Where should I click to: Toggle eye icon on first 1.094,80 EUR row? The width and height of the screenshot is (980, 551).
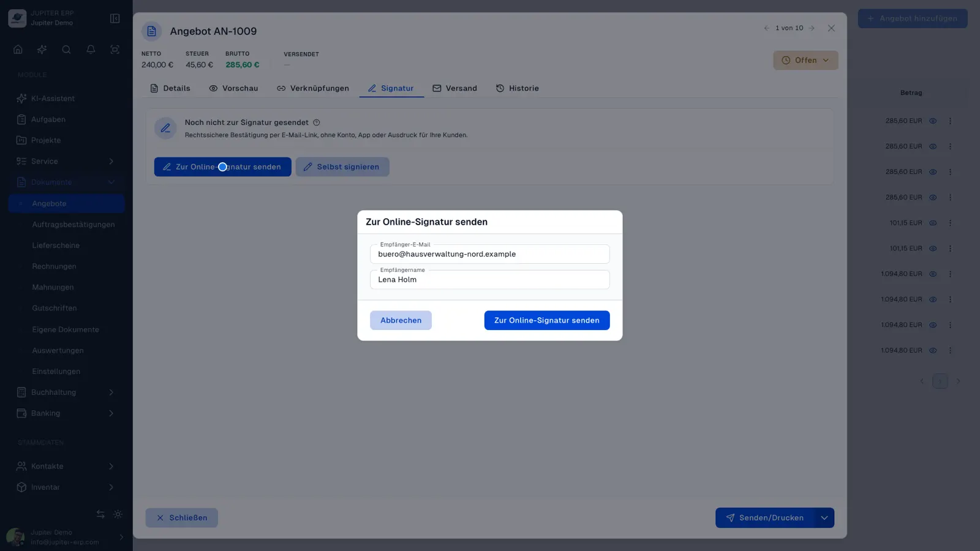click(933, 274)
